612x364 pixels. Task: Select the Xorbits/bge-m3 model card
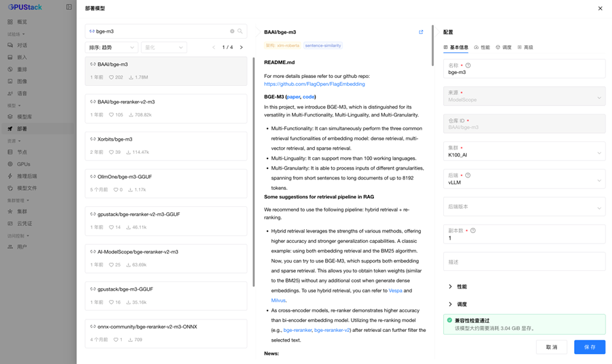pos(166,146)
